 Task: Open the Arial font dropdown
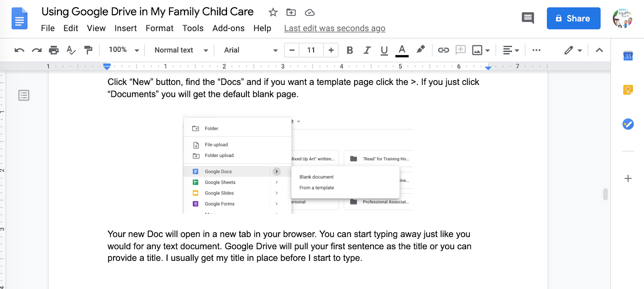251,50
